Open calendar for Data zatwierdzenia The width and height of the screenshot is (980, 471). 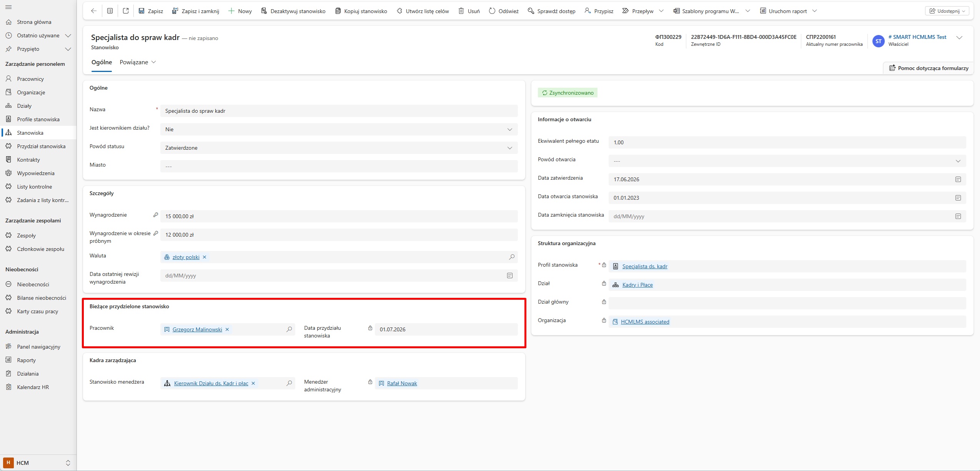coord(958,179)
